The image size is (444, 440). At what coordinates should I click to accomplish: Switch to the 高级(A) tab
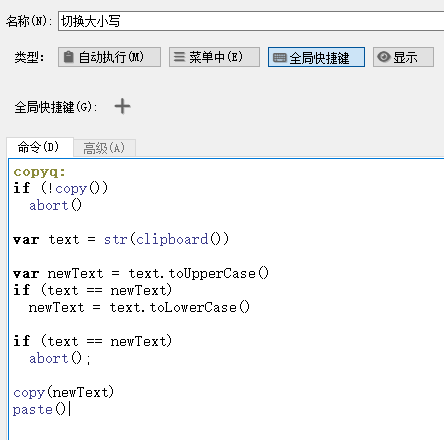tap(104, 148)
